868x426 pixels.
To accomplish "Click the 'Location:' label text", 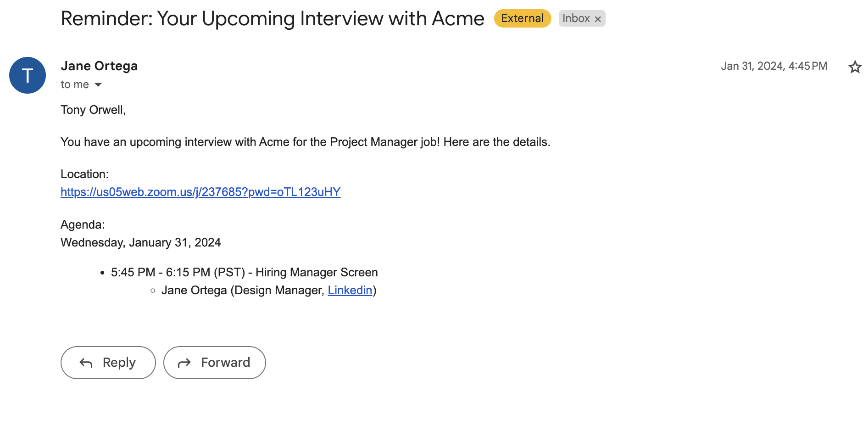I will 84,174.
